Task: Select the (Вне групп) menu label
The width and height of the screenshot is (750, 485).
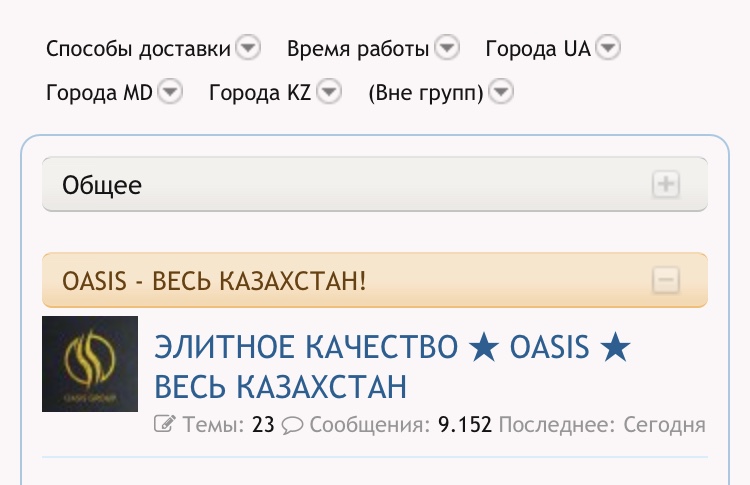Action: (426, 93)
